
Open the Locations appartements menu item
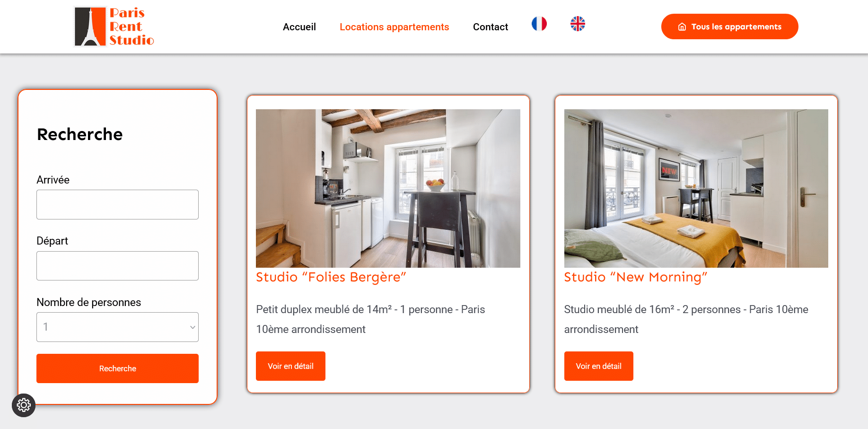(x=394, y=27)
